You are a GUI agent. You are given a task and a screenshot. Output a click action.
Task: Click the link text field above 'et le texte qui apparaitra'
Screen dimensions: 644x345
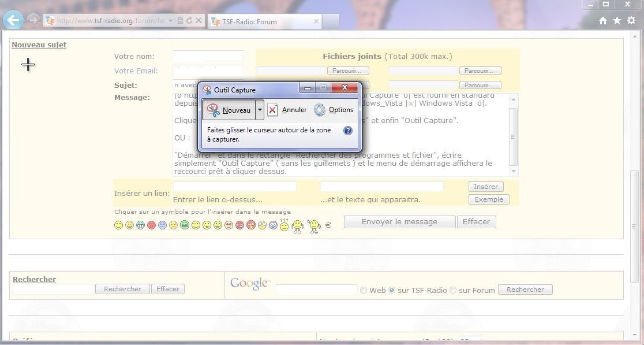pos(381,186)
